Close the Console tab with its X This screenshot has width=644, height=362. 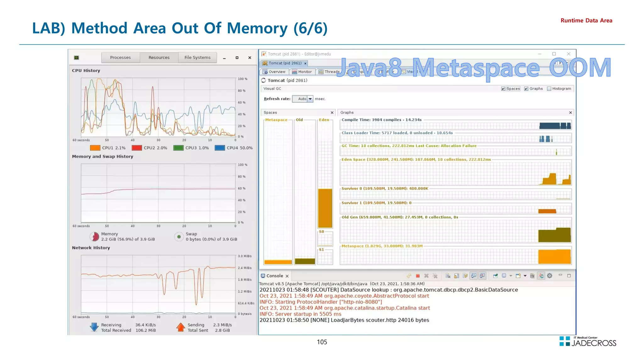[287, 276]
